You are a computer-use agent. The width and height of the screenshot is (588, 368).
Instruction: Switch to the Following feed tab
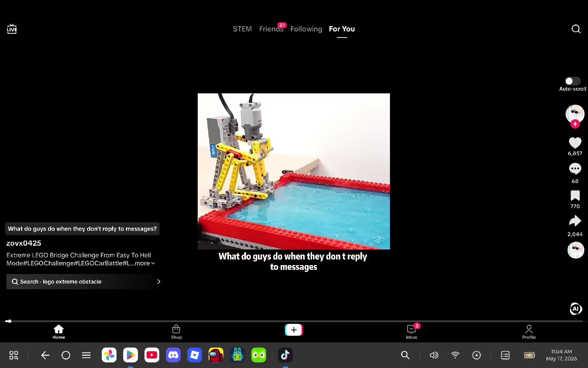pos(306,29)
